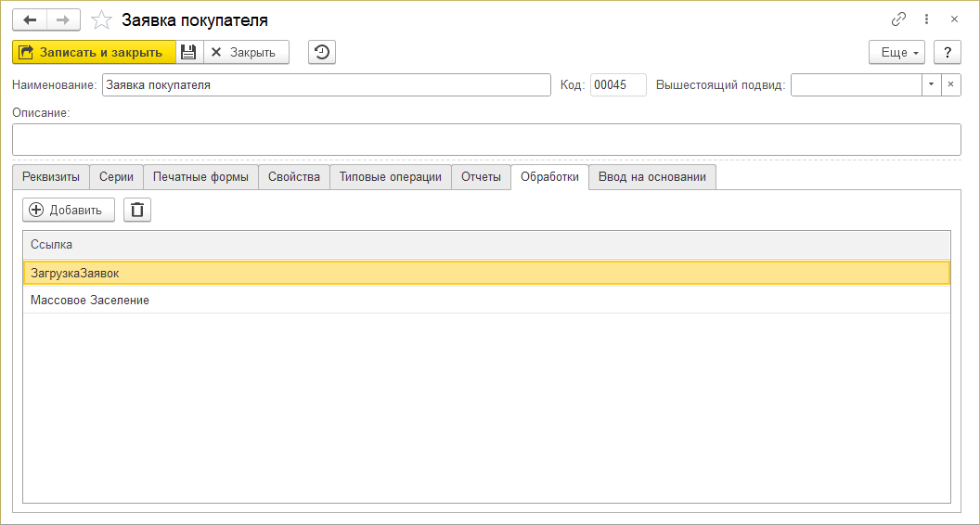980x525 pixels.
Task: Click the Закрыть button
Action: (246, 53)
